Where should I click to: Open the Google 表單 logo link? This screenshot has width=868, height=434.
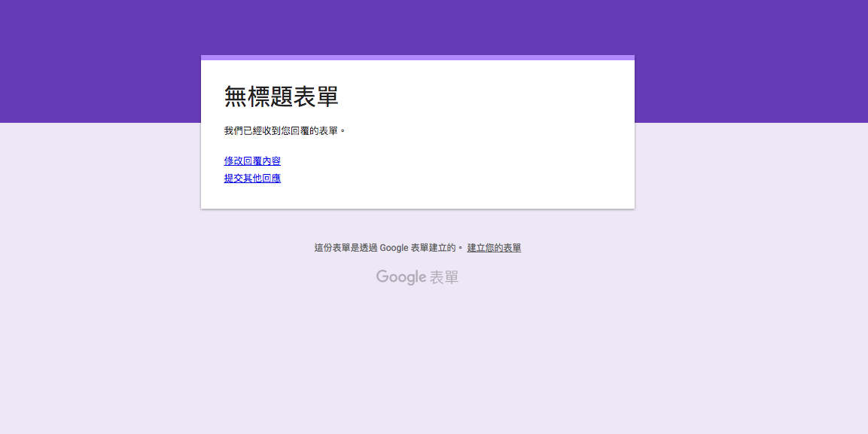[x=417, y=277]
